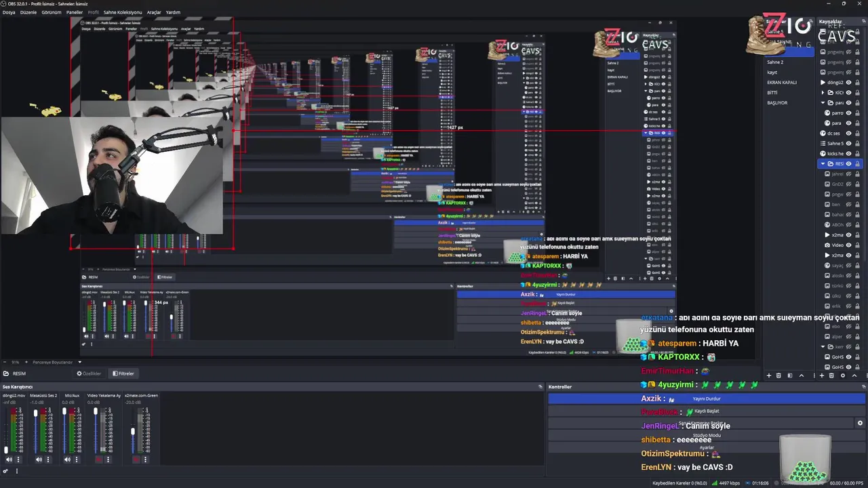The width and height of the screenshot is (868, 488).
Task: Unlock the alper source lock
Action: 857,337
